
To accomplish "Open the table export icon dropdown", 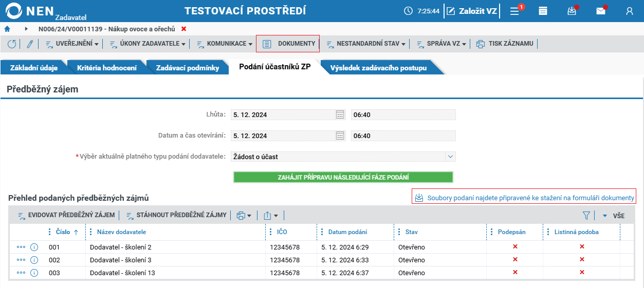I will 271,216.
